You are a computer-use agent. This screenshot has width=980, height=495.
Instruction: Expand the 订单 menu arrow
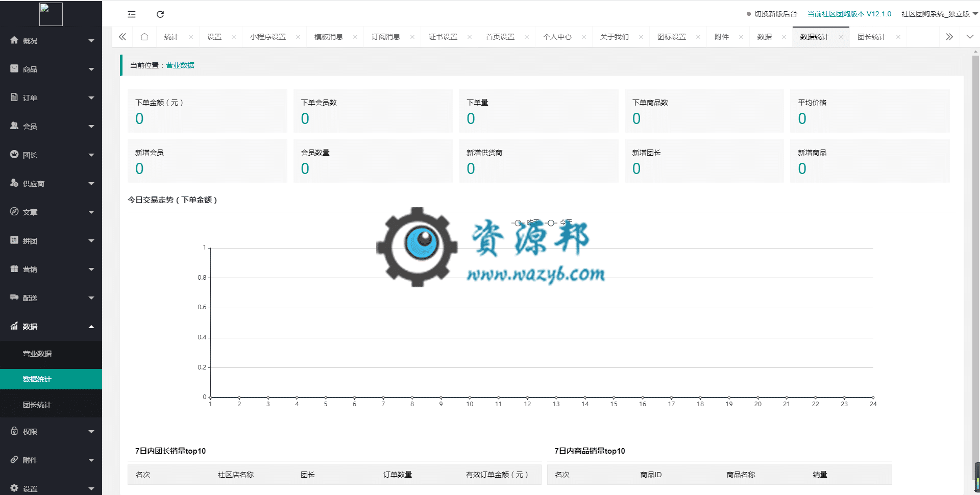(91, 98)
